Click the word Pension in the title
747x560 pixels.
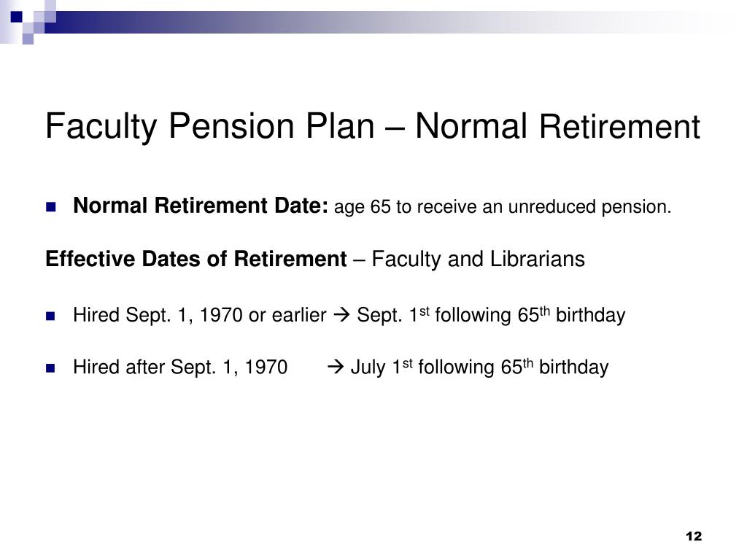pyautogui.click(x=231, y=127)
